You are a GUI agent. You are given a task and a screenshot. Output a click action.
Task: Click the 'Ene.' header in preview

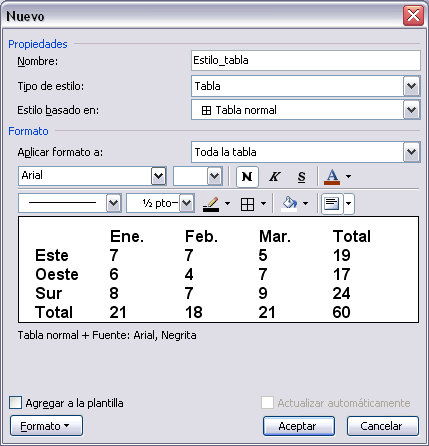click(x=127, y=236)
